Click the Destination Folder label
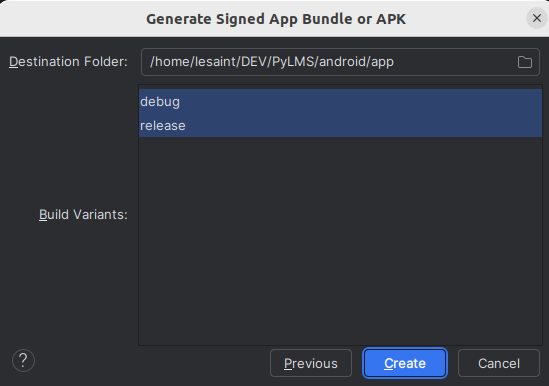Image resolution: width=549 pixels, height=386 pixels. 68,62
